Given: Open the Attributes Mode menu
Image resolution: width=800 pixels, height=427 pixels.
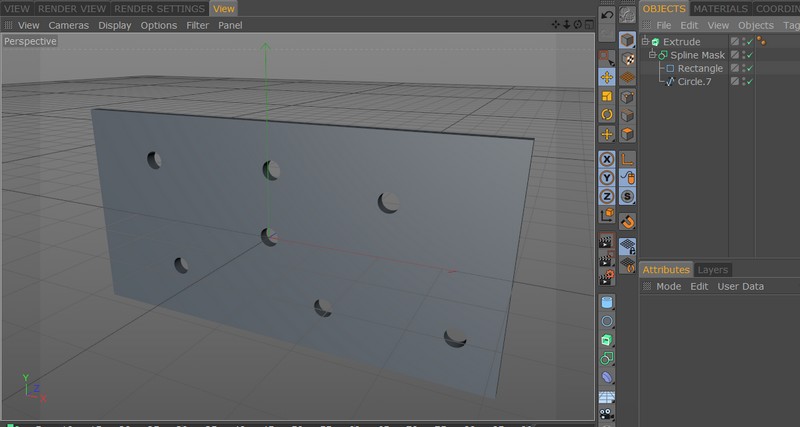Looking at the screenshot, I should [x=668, y=286].
